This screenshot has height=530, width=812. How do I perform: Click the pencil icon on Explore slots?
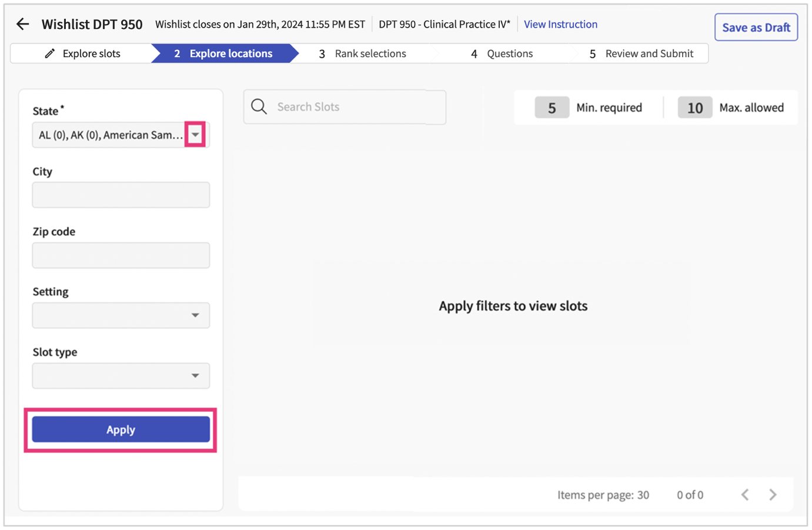49,53
